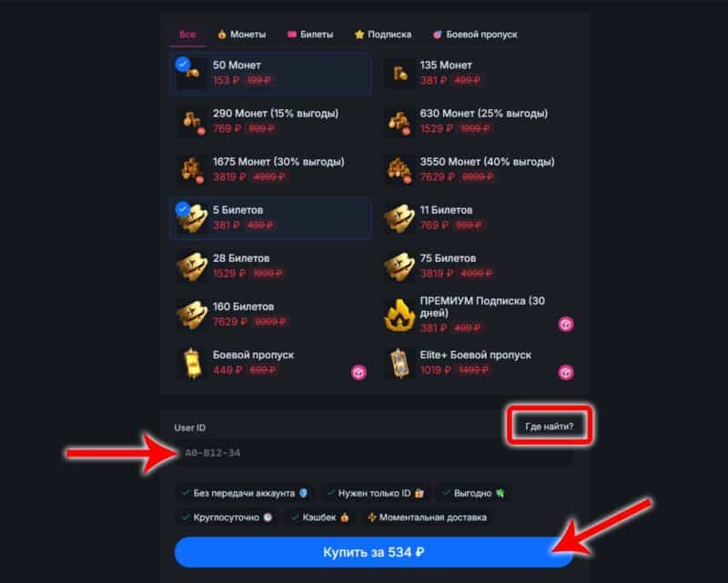The height and width of the screenshot is (583, 728).
Task: Select the 28 Билетов package
Action: [270, 266]
